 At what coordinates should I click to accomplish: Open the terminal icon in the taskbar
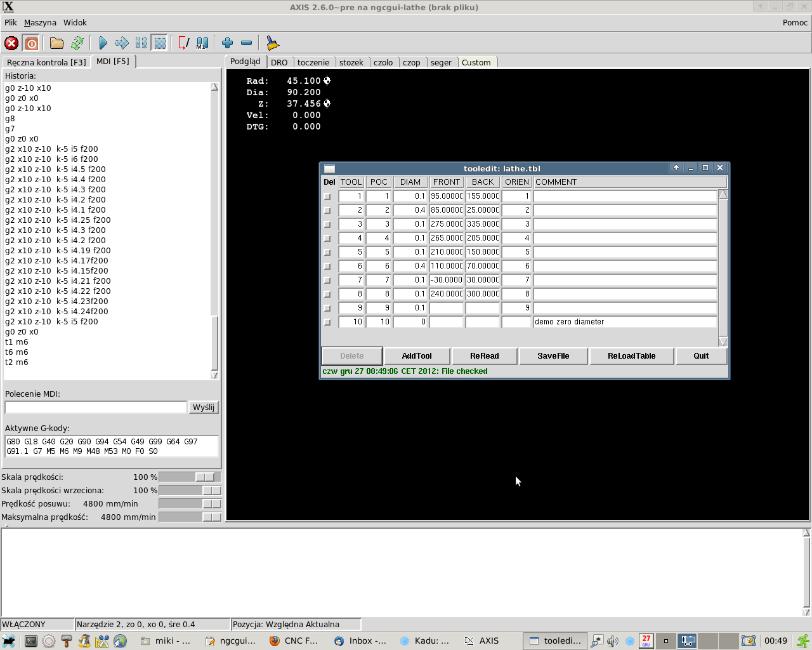(30, 641)
